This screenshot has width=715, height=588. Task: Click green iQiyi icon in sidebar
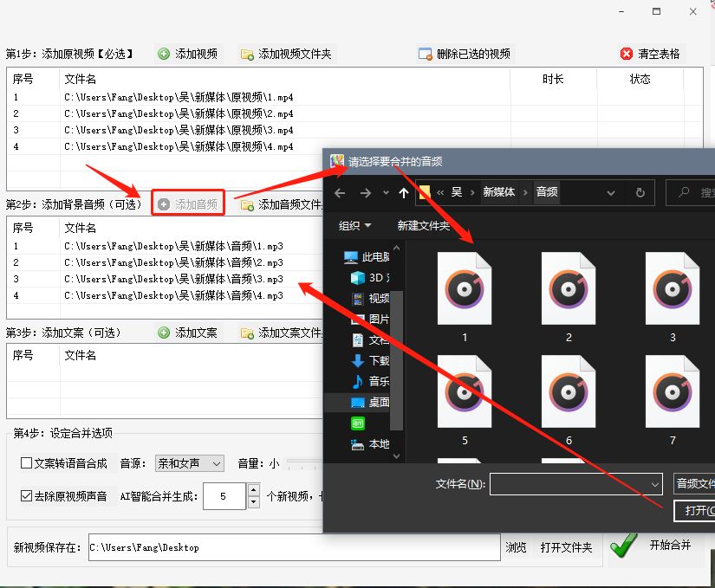point(358,423)
